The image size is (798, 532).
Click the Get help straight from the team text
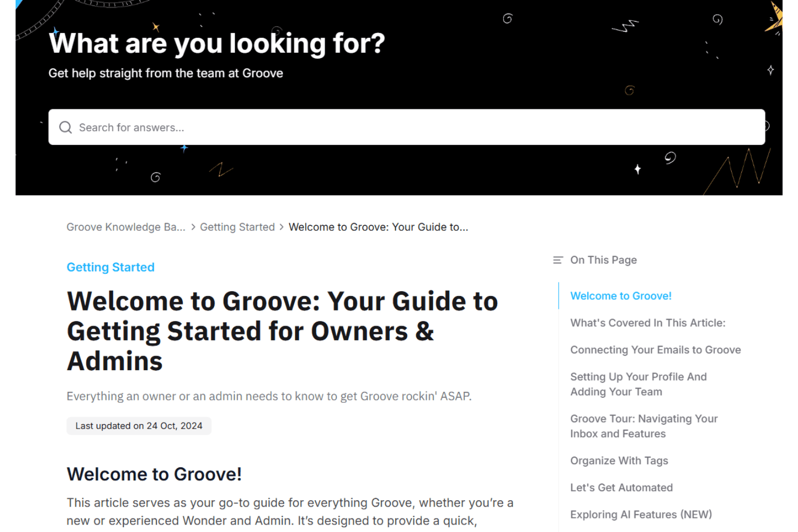point(166,73)
